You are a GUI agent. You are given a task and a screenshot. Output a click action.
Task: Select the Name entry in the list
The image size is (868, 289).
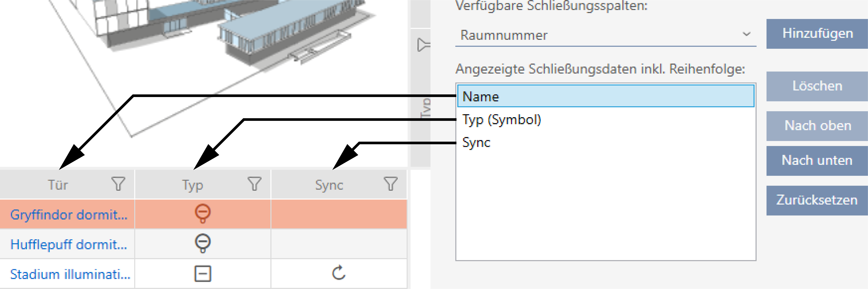tap(605, 96)
